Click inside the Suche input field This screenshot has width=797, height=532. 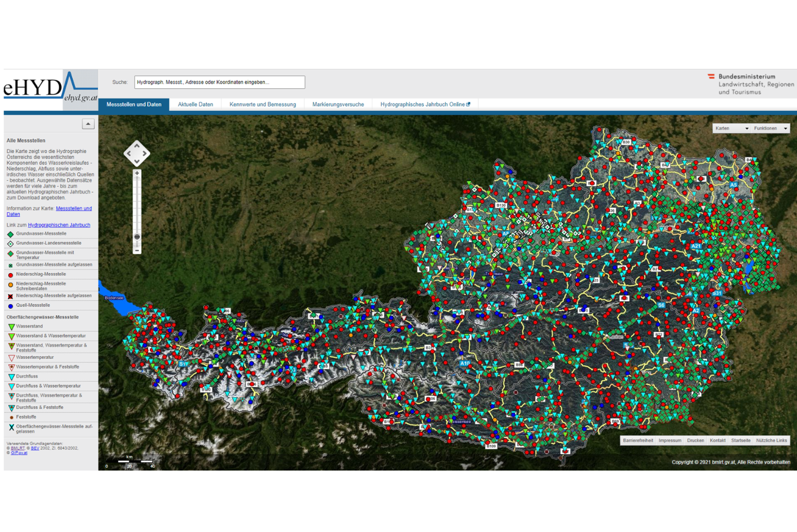pyautogui.click(x=219, y=82)
